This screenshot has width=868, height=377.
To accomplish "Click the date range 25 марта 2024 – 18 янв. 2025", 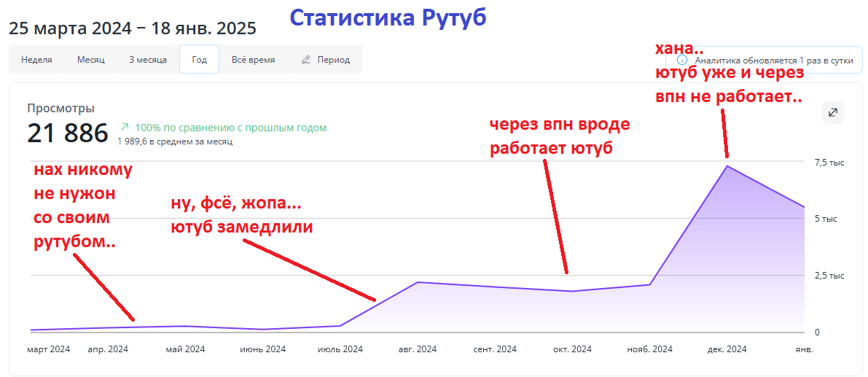I will pos(133,28).
